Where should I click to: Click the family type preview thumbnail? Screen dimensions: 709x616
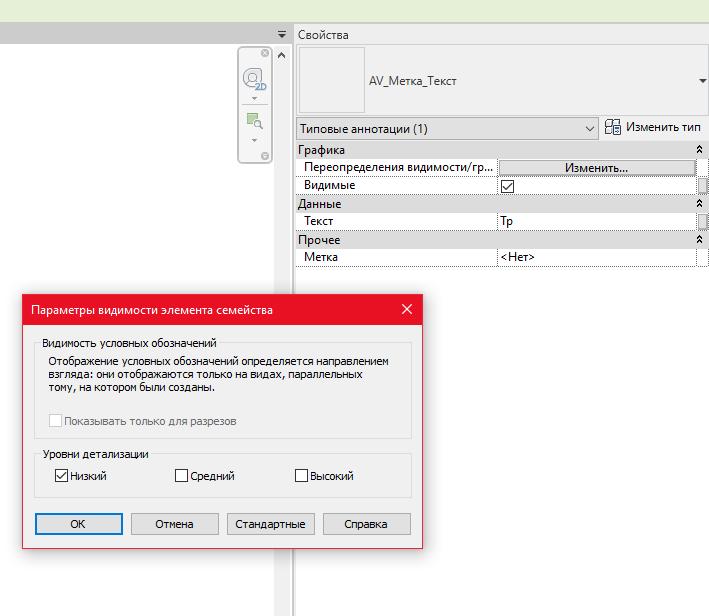point(332,80)
